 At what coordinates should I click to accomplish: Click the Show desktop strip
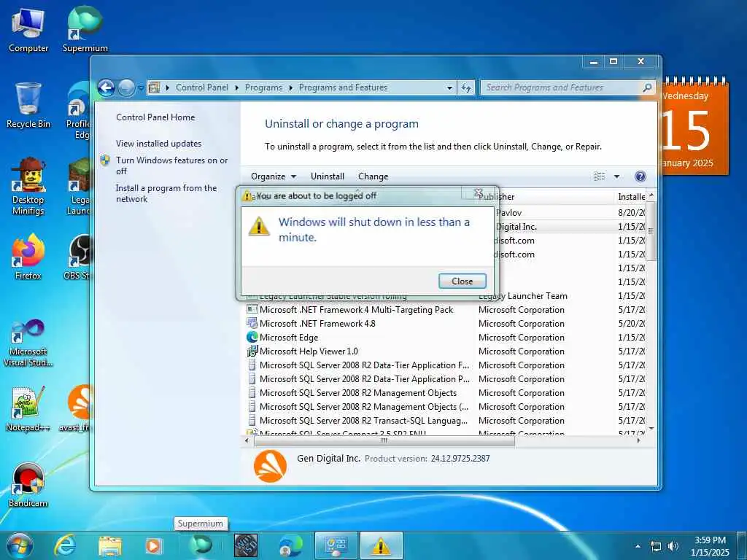tap(742, 545)
